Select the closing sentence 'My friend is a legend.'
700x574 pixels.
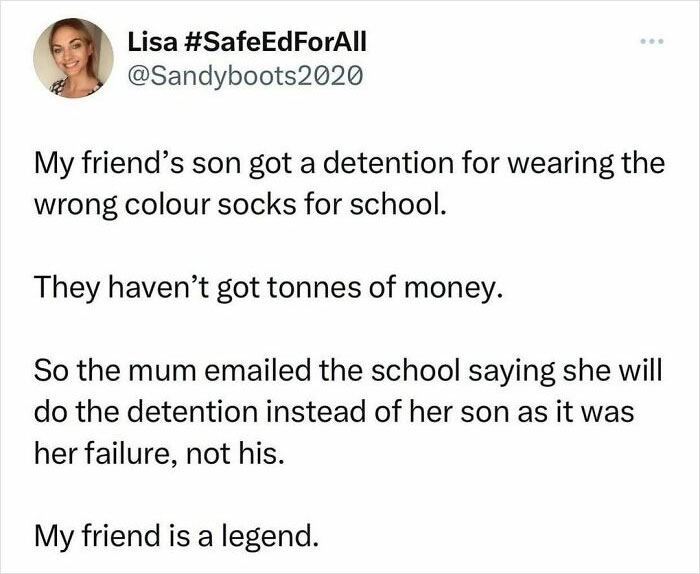coord(177,537)
